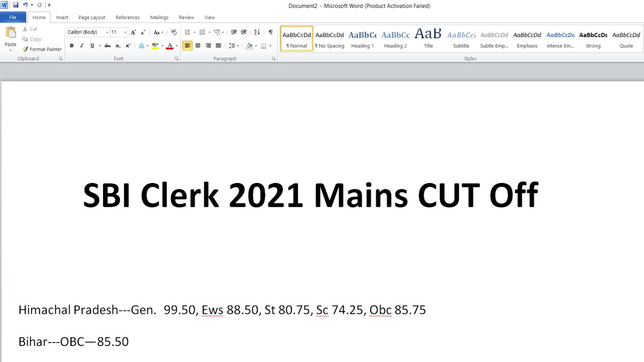The height and width of the screenshot is (362, 644).
Task: Click the numbered list icon
Action: (x=202, y=32)
